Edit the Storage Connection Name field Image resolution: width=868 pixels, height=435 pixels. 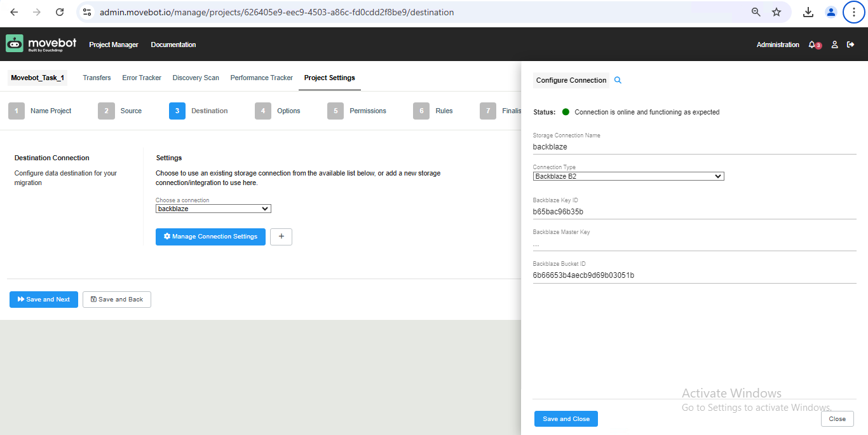pyautogui.click(x=695, y=147)
